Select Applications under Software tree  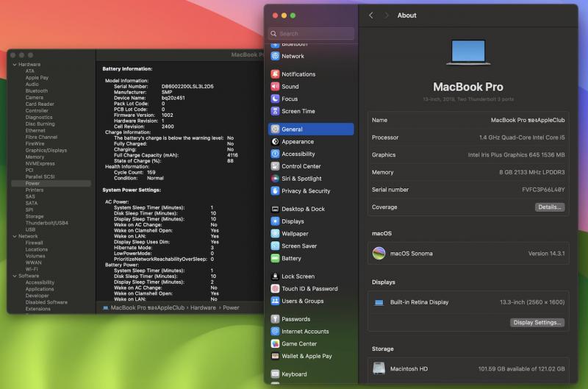(40, 289)
